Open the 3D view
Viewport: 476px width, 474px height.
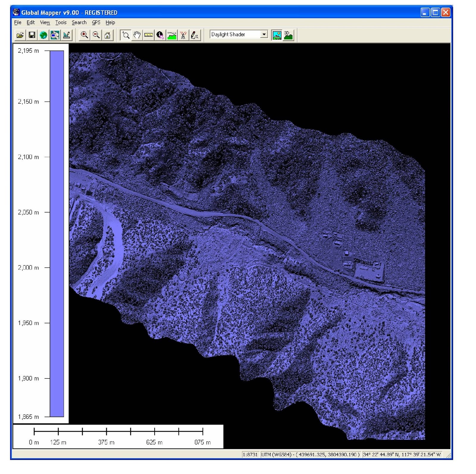point(287,35)
